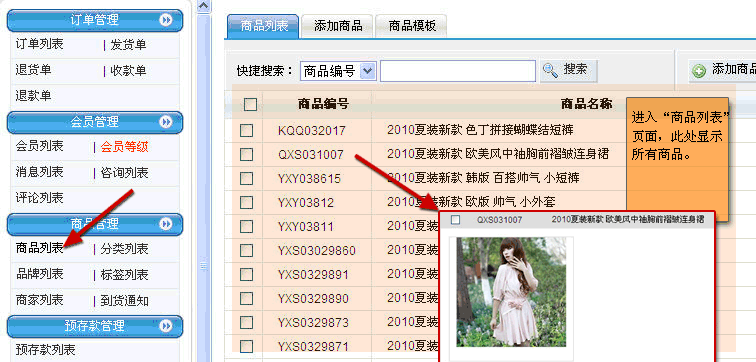
Task: Open the 退款单 link
Action: pyautogui.click(x=33, y=95)
